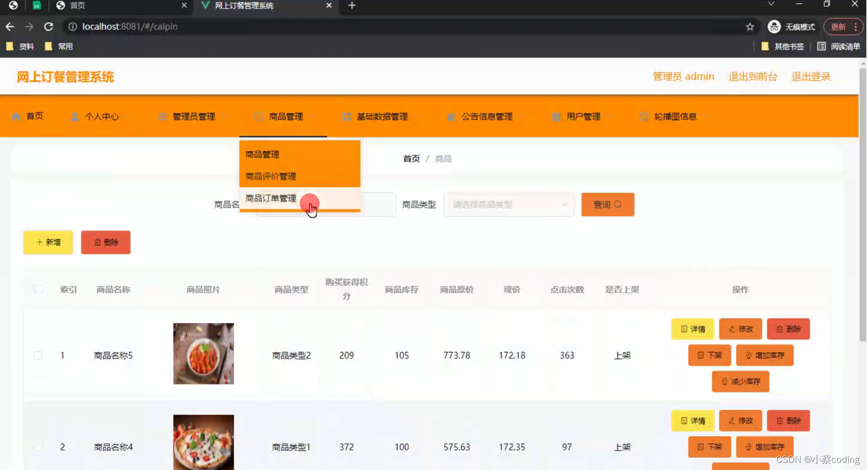
Task: Open the 商品类型 select dropdown
Action: (x=509, y=205)
